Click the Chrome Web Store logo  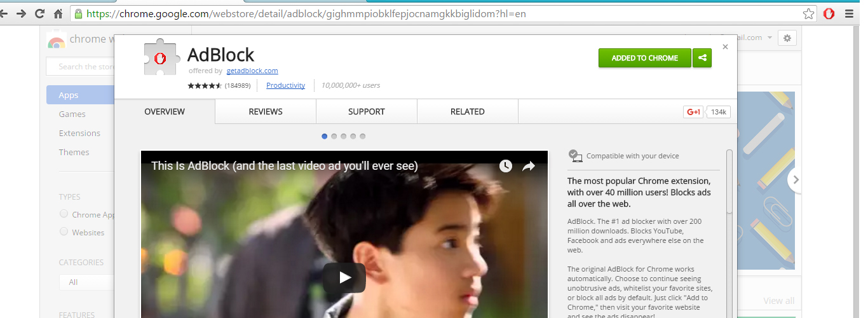[57, 40]
